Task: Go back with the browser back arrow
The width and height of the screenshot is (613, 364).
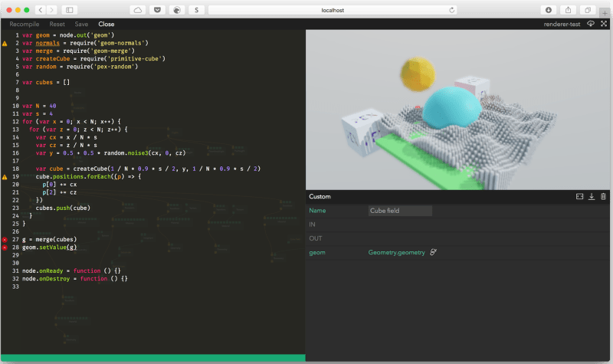Action: click(41, 10)
